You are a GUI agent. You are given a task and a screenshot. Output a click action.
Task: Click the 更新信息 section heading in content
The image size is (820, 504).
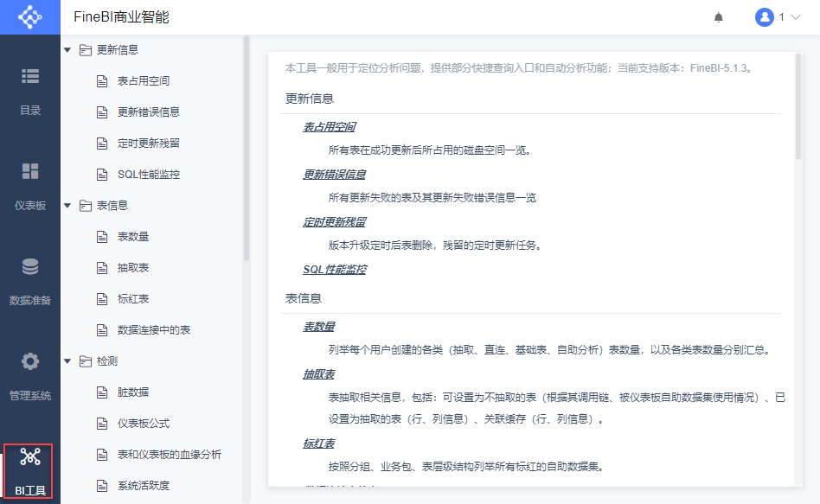point(309,99)
